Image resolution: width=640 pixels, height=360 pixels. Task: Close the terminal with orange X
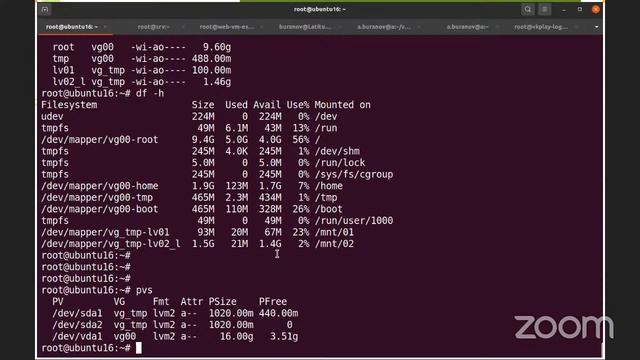tap(596, 9)
